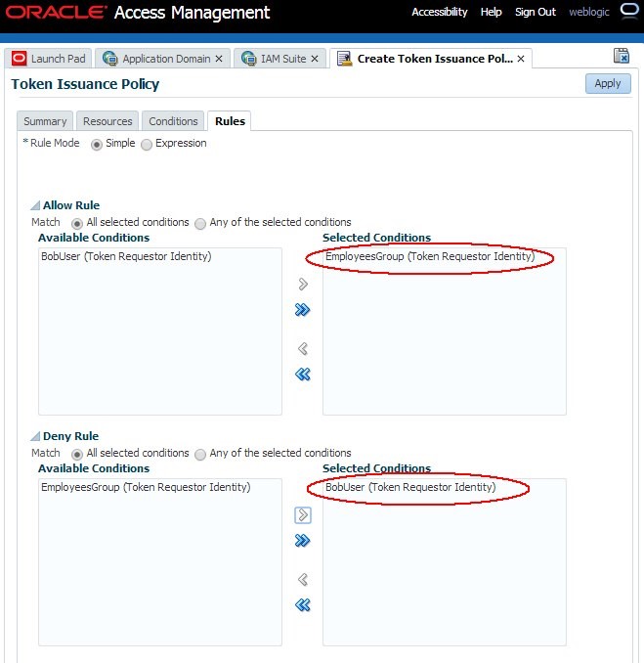This screenshot has height=663, width=644.
Task: Click the weblogic user name
Action: click(x=589, y=12)
